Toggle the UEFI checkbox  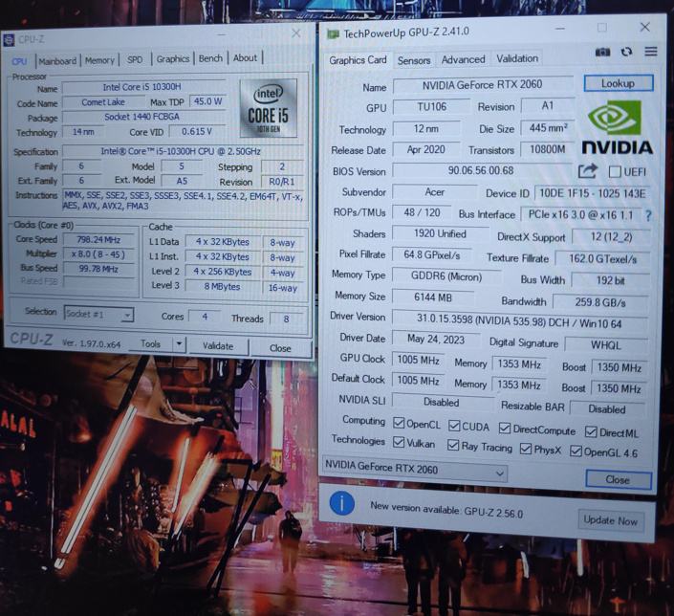[615, 171]
